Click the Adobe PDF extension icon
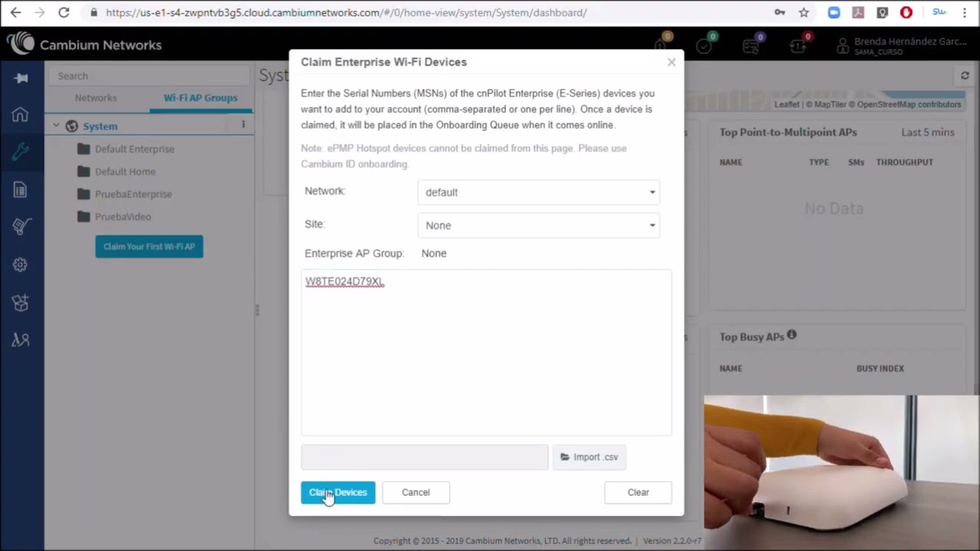980x551 pixels. 858,12
